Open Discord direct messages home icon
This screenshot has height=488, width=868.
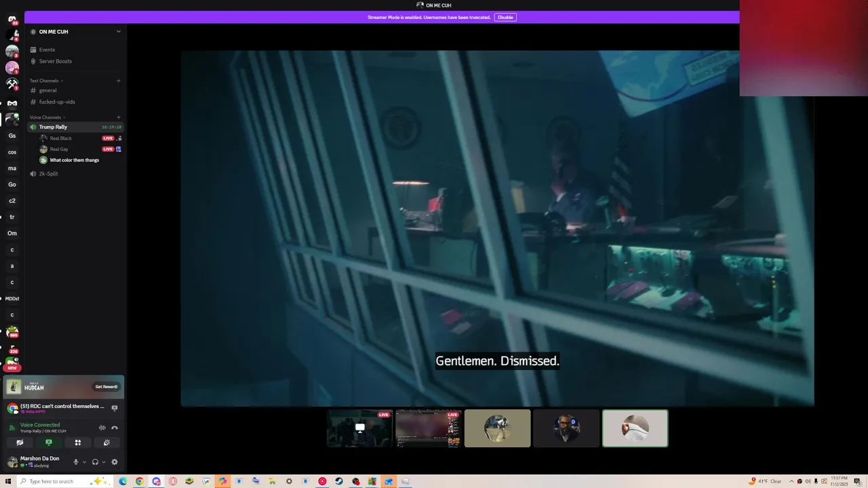coord(12,19)
